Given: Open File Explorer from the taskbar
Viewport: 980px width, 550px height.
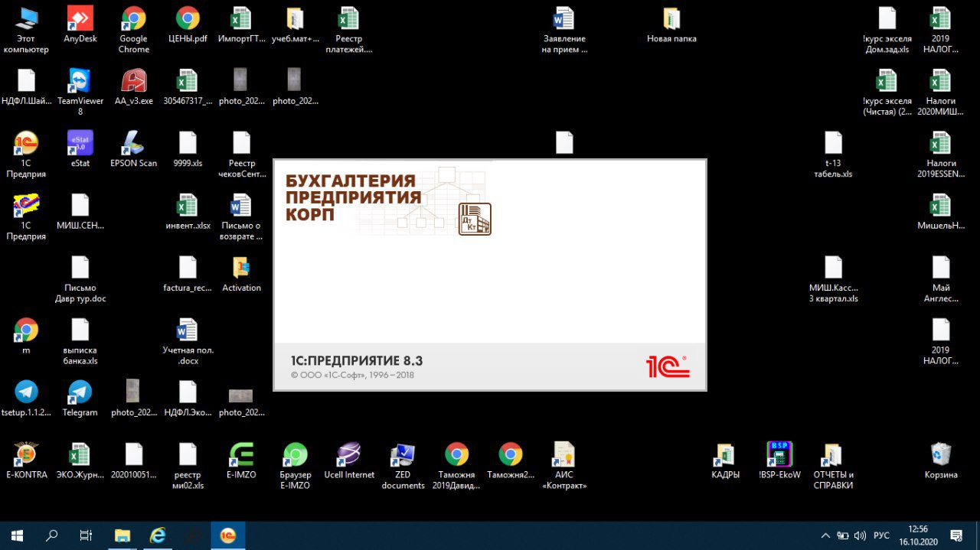Looking at the screenshot, I should (x=122, y=535).
